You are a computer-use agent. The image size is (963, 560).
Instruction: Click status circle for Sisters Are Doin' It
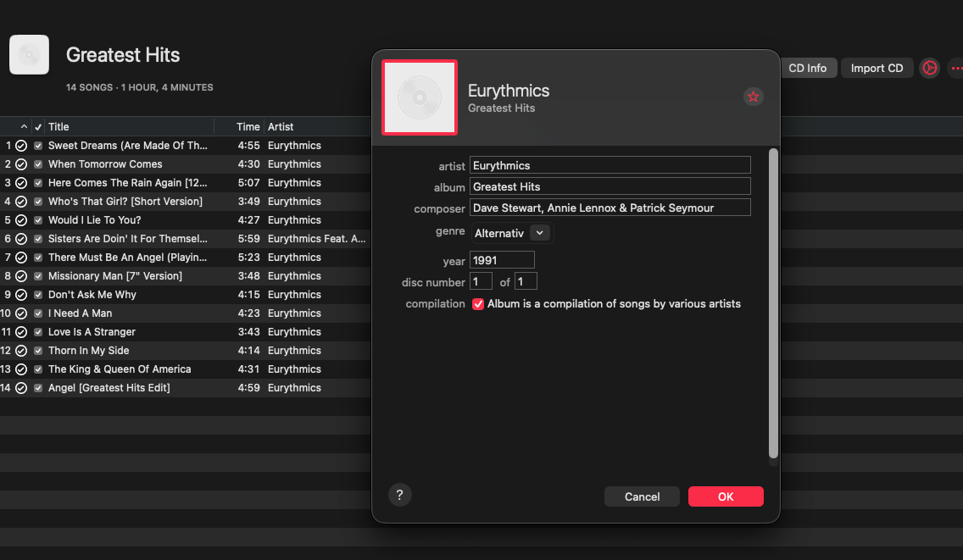pos(21,239)
